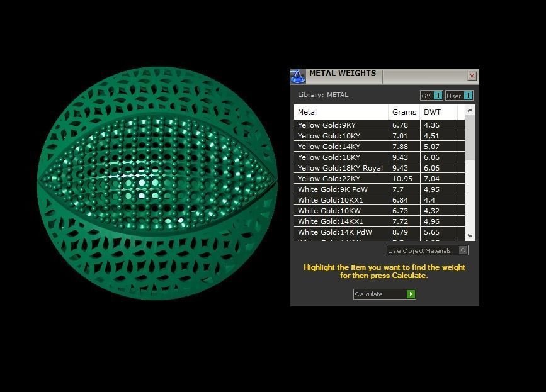Click the scrollbar down arrow

470,236
